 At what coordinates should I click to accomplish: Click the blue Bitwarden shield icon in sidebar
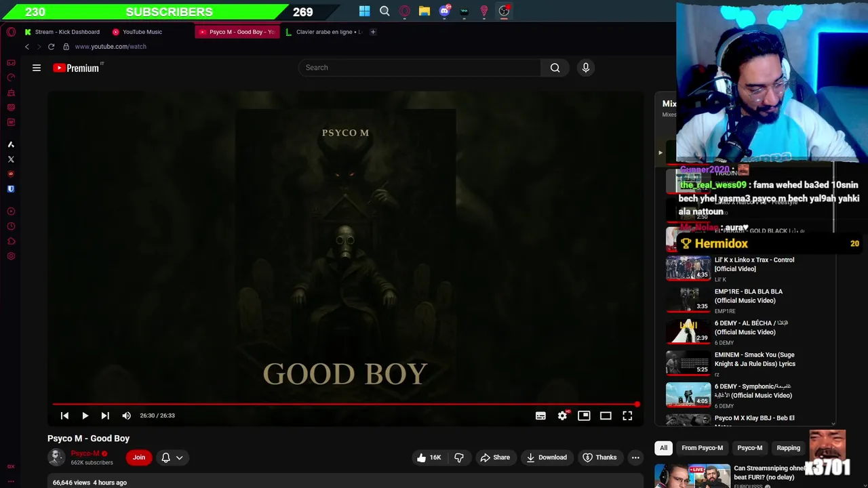[11, 189]
